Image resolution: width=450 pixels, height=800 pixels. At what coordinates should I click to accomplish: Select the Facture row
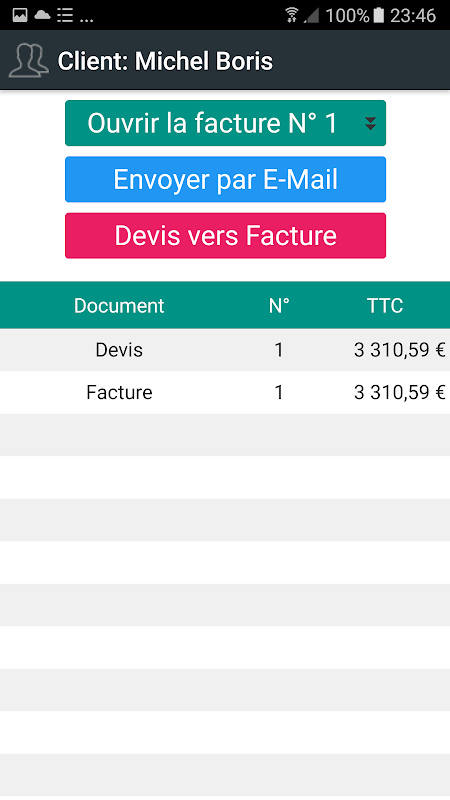click(x=225, y=392)
